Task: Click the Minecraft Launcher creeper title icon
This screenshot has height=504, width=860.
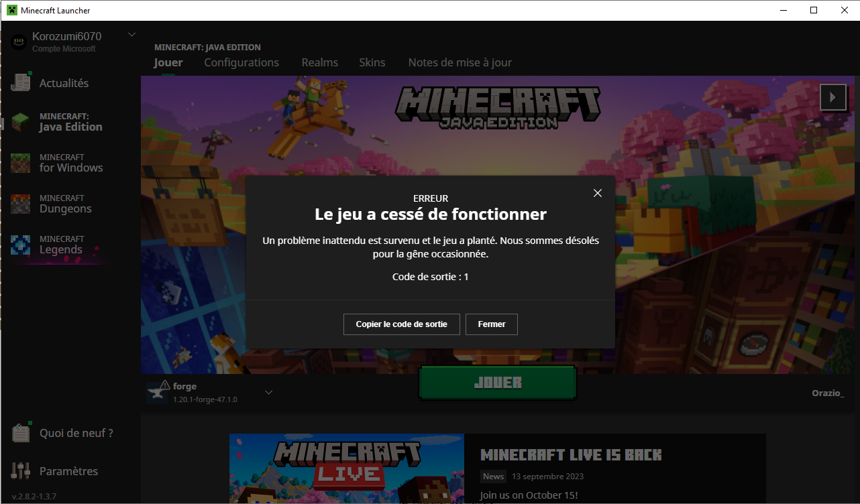Action: tap(12, 10)
